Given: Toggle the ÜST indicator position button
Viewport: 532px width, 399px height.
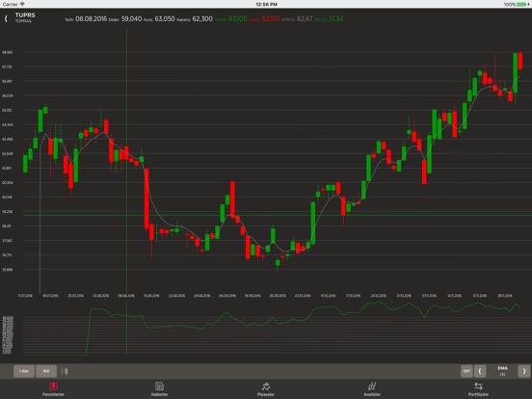Looking at the screenshot, I should click(466, 371).
